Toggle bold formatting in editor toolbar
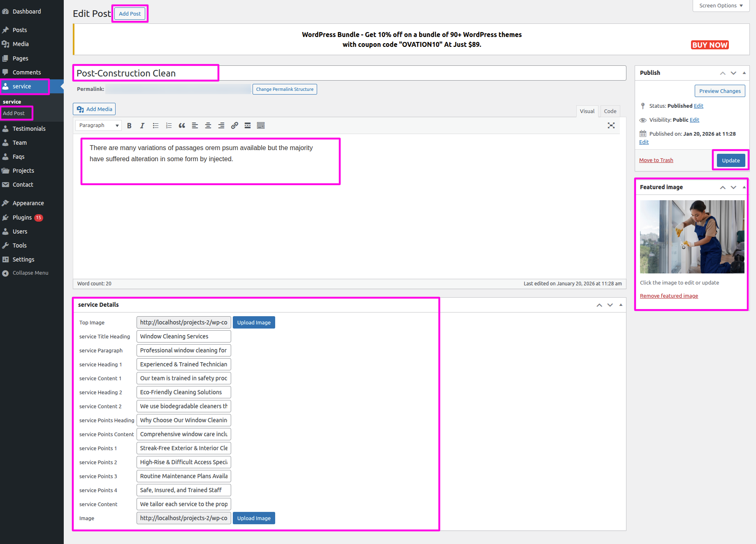The width and height of the screenshot is (756, 544). click(x=129, y=126)
